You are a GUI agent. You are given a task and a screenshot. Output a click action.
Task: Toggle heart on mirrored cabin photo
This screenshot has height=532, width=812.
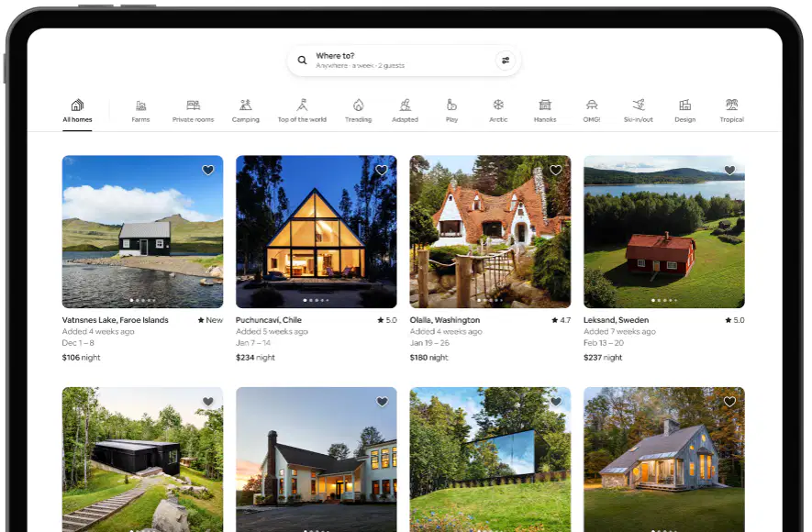[556, 402]
